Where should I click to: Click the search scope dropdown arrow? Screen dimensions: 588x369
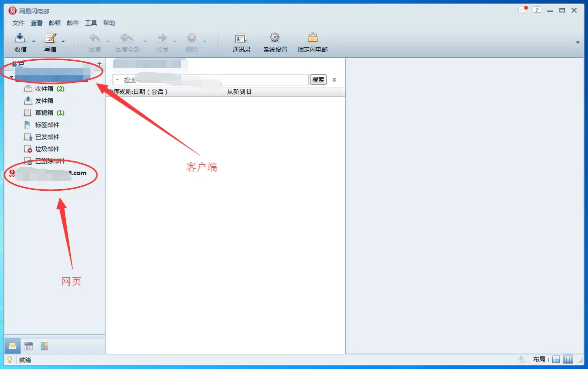tap(118, 79)
